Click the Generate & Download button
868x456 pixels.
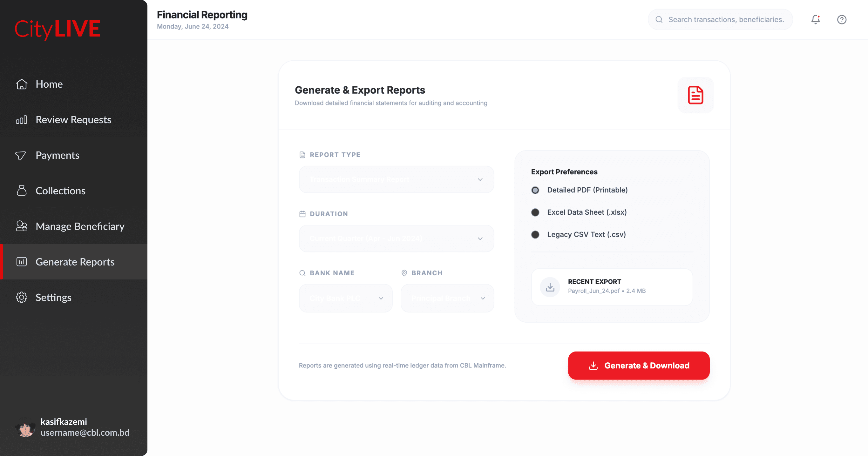(639, 365)
